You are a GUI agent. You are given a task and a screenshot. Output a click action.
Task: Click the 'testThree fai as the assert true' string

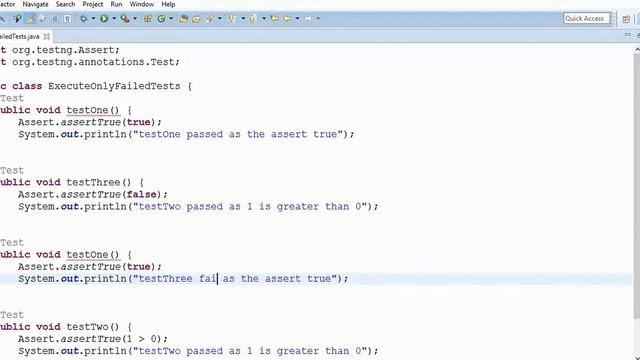(x=235, y=279)
